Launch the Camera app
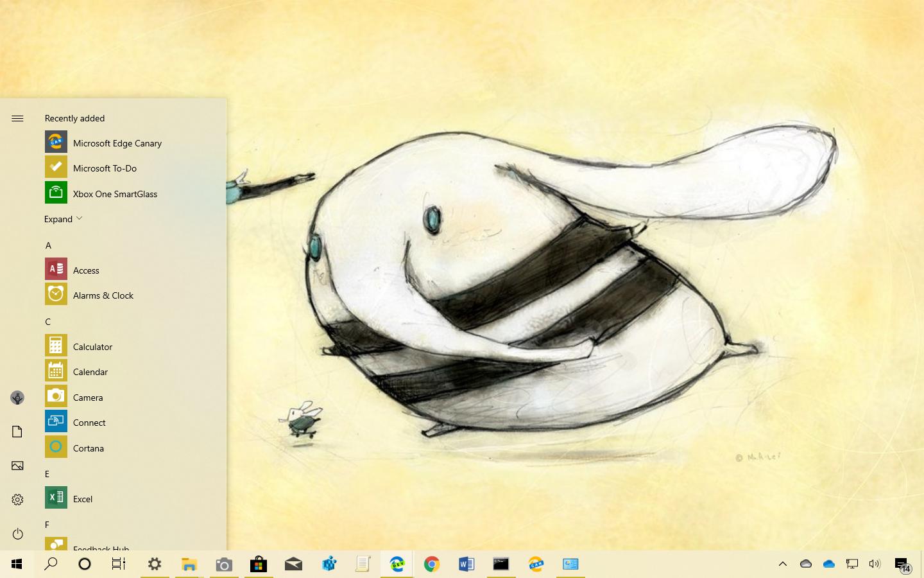 [88, 397]
